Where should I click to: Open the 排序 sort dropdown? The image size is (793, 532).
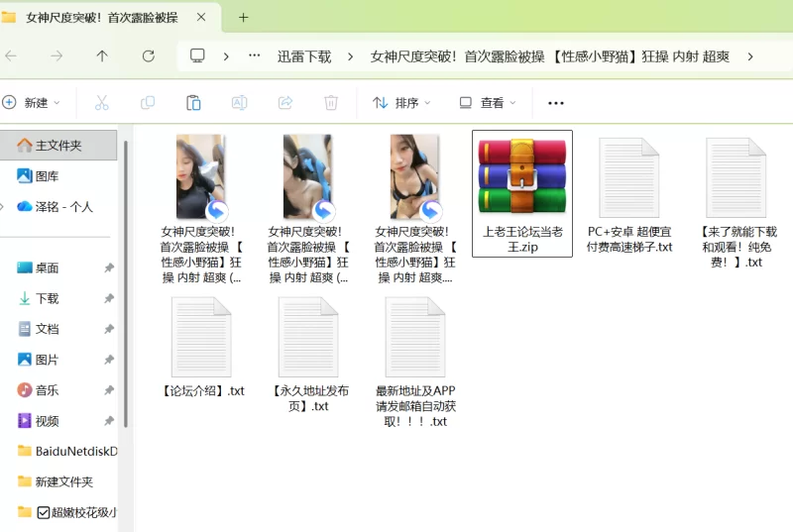401,103
